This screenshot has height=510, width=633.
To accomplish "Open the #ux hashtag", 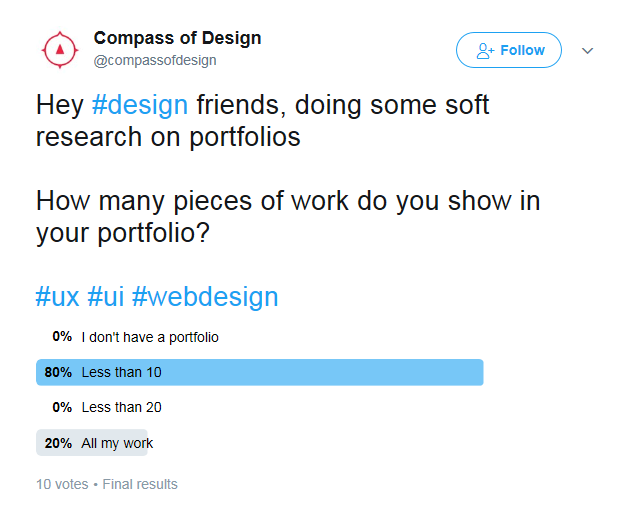I will (57, 296).
